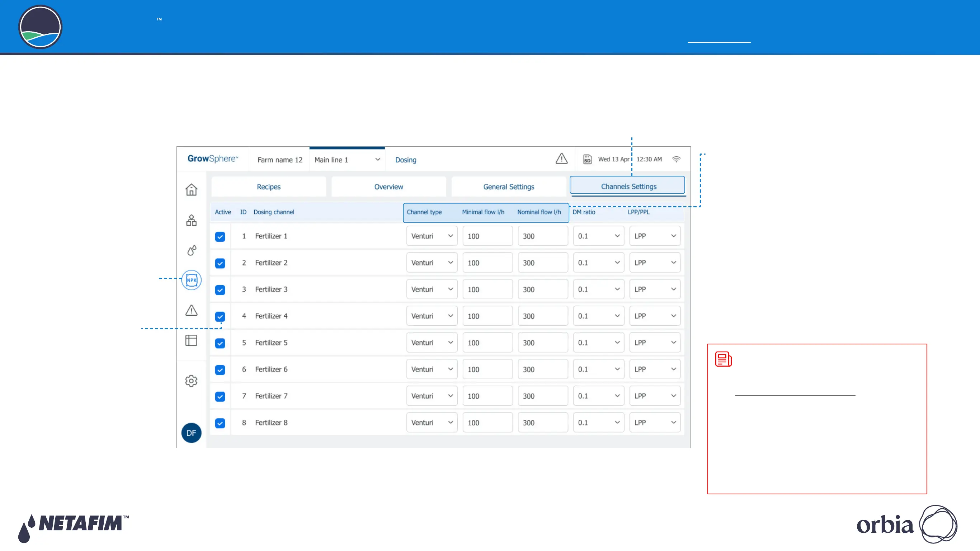Click the Fertilizer 7 channel name

(x=271, y=396)
